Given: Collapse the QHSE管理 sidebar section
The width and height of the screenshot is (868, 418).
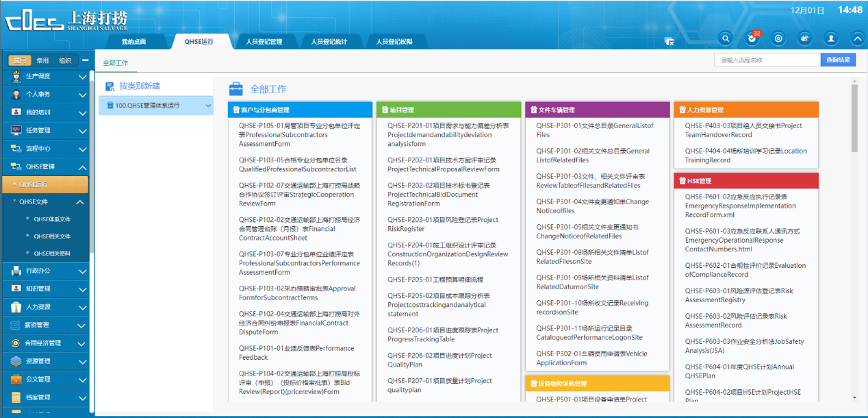Looking at the screenshot, I should pos(82,167).
